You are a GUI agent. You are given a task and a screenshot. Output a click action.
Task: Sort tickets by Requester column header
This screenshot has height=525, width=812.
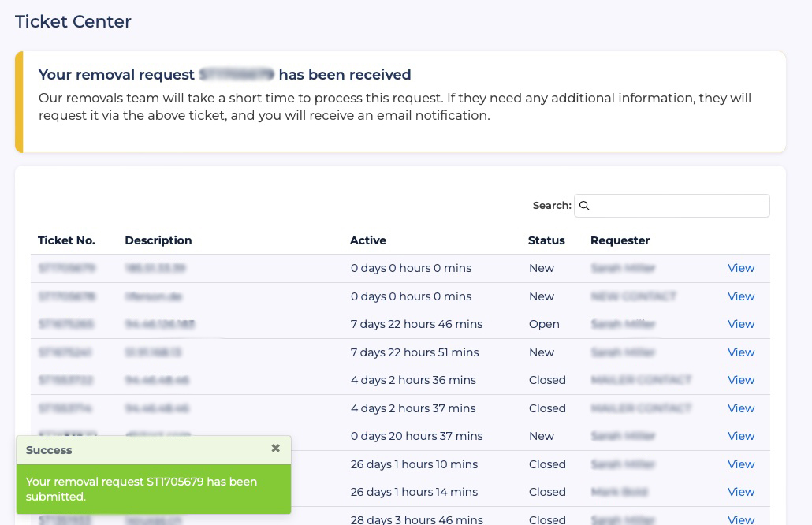(620, 240)
